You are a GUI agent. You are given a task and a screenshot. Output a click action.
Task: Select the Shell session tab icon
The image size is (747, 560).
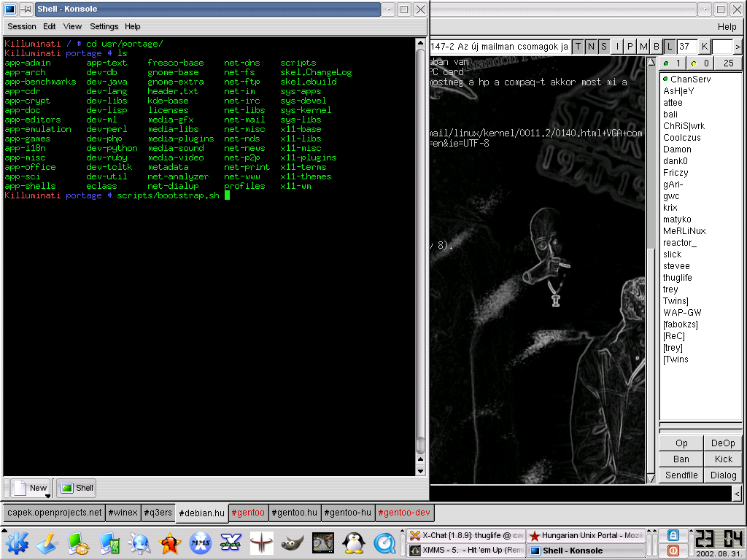point(67,488)
